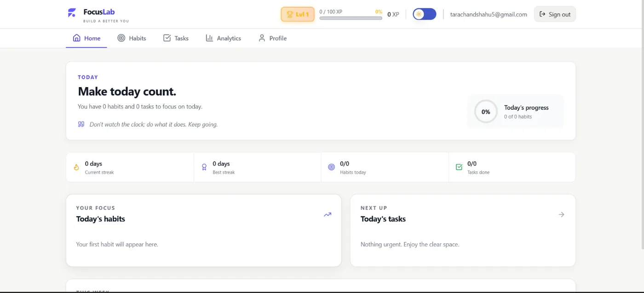Click the 'Habits today' label

pos(353,172)
